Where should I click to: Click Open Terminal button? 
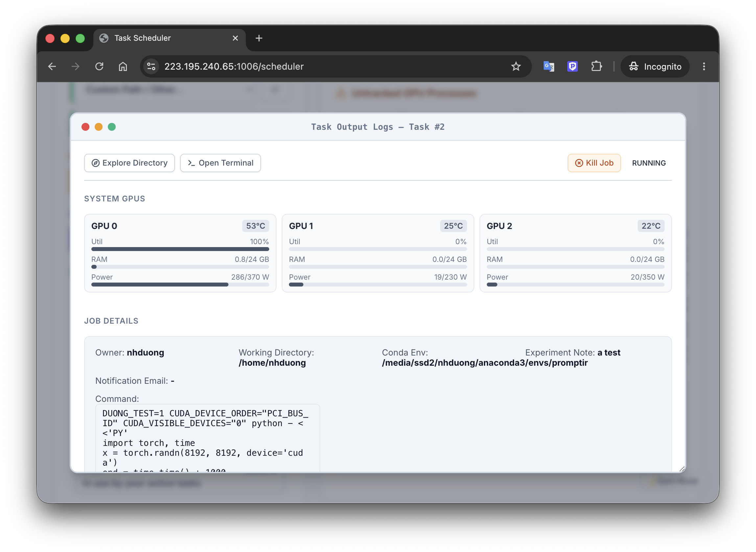pyautogui.click(x=220, y=163)
